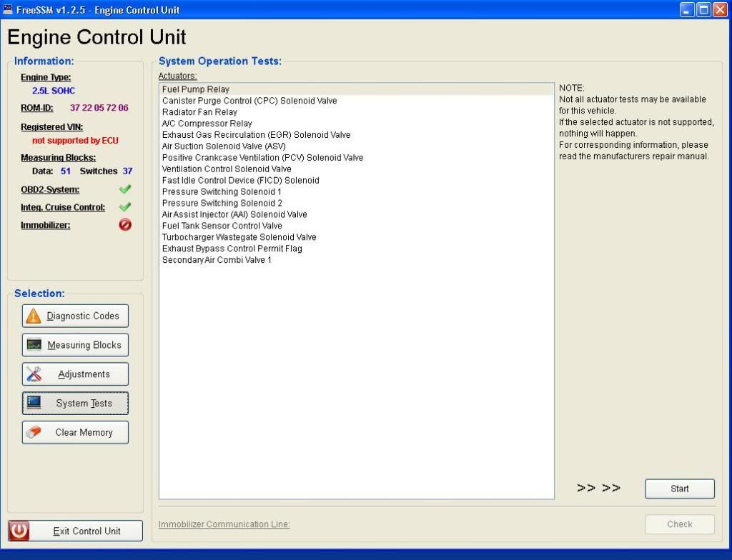Click the Switches count value 37
The height and width of the screenshot is (560, 732).
point(127,171)
